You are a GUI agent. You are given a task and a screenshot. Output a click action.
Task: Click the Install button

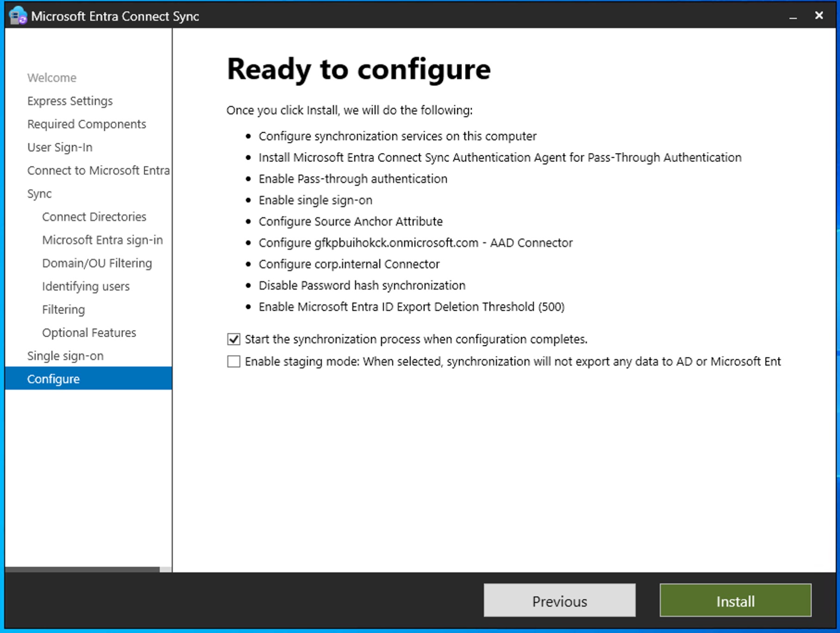point(735,601)
